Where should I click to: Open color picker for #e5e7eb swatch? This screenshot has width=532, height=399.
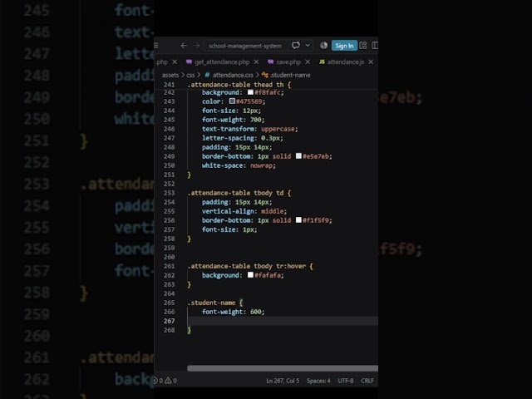pos(298,155)
